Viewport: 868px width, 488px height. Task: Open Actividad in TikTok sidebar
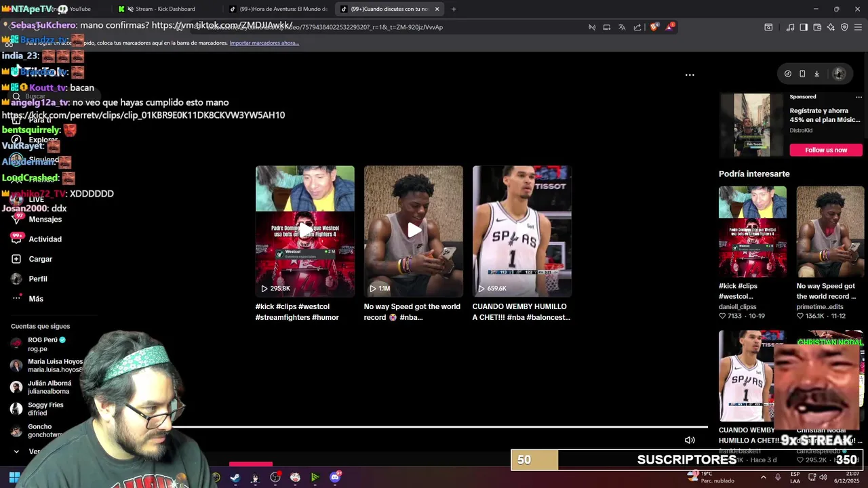click(45, 239)
